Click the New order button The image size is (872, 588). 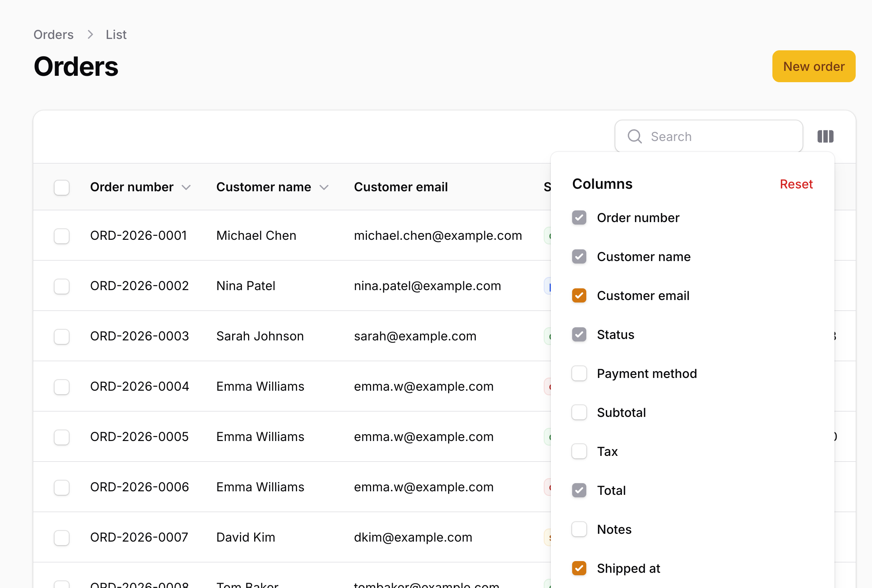pyautogui.click(x=814, y=66)
